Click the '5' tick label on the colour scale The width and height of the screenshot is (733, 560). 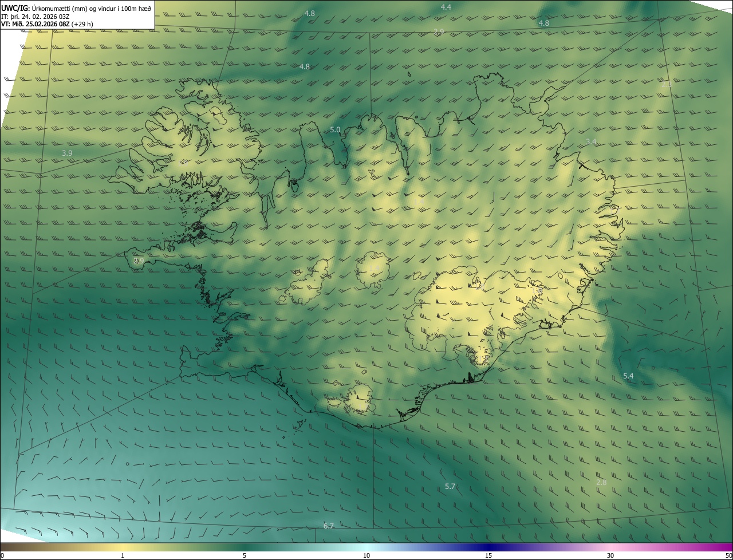pos(245,555)
